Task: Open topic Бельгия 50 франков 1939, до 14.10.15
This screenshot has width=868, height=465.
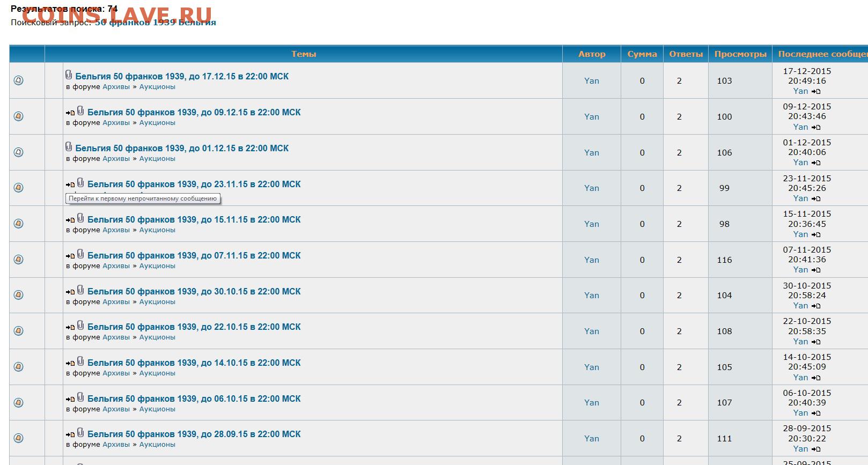Action: tap(194, 363)
